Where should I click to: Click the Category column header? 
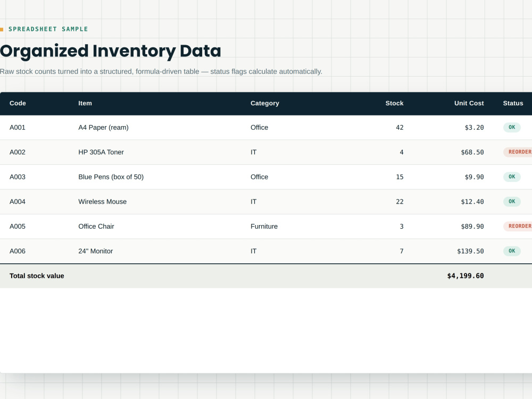[264, 103]
